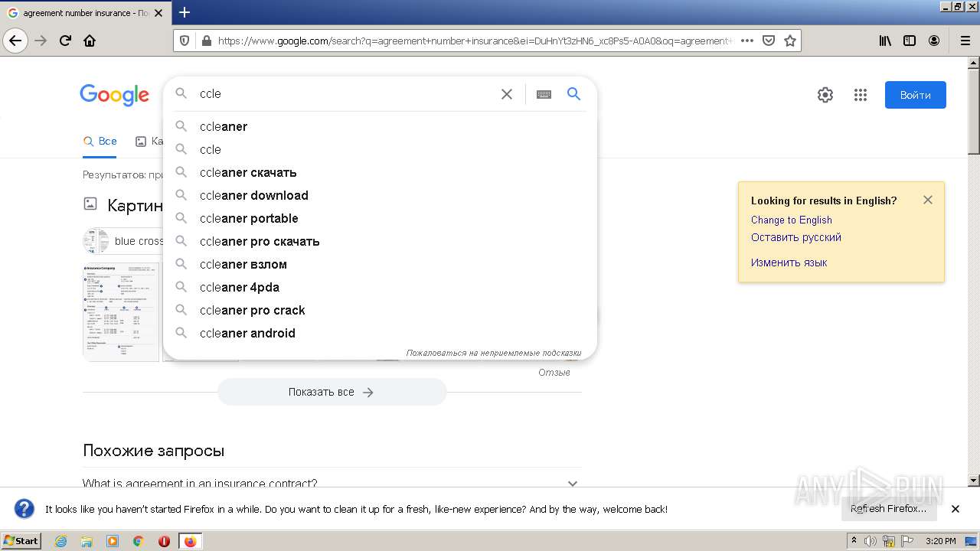
Task: Open volume control in tray
Action: pos(871,541)
